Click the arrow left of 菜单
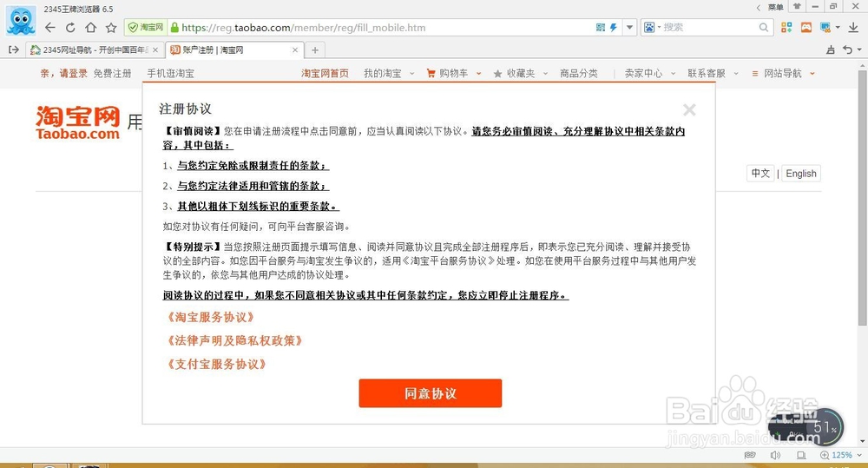The width and height of the screenshot is (868, 468). point(759,7)
